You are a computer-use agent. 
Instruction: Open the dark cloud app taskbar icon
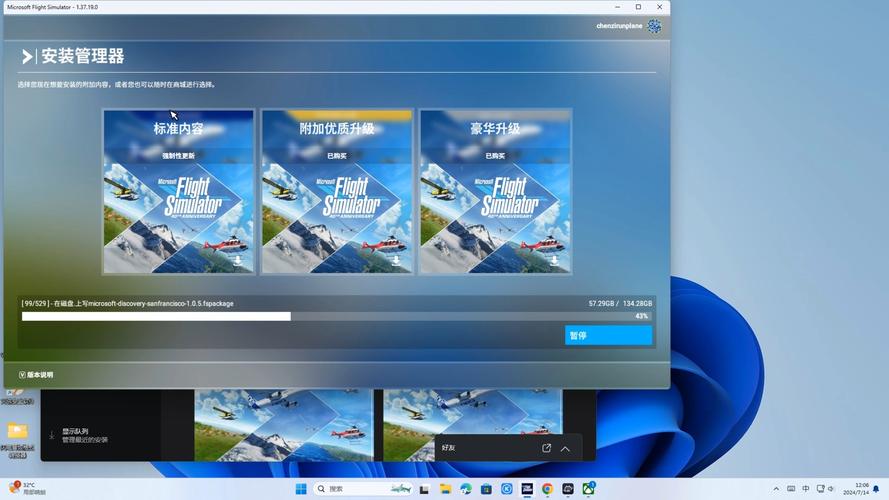point(568,489)
